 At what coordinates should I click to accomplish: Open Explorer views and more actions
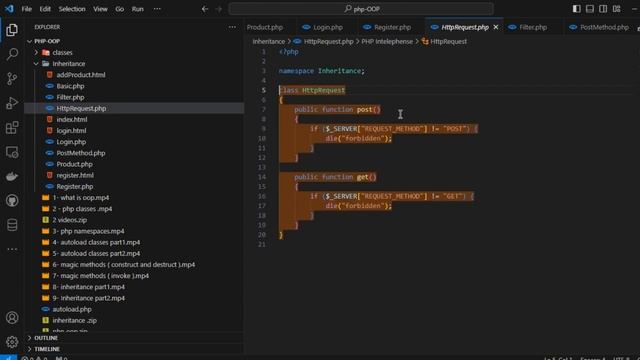point(232,27)
